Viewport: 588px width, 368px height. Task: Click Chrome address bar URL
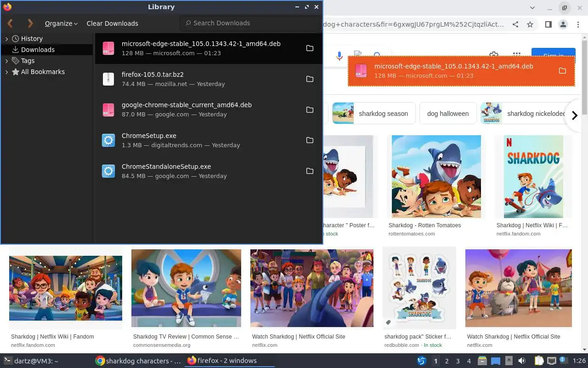[x=413, y=24]
